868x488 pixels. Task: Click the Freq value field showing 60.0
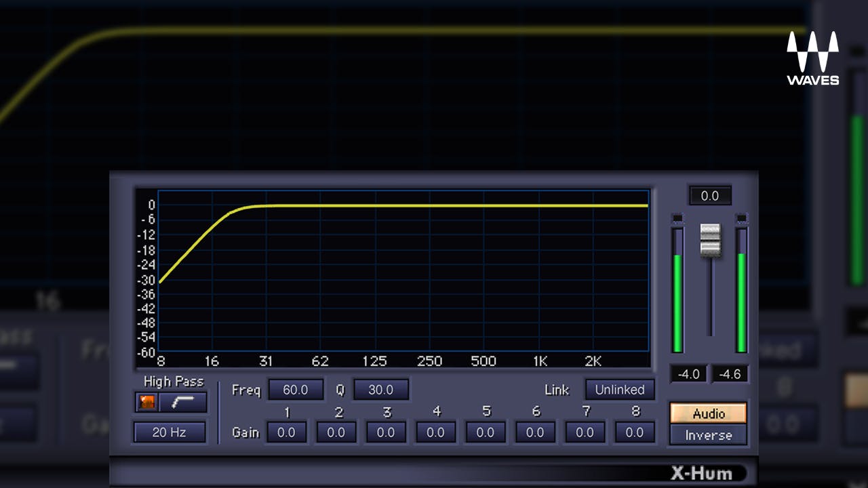[x=296, y=390]
